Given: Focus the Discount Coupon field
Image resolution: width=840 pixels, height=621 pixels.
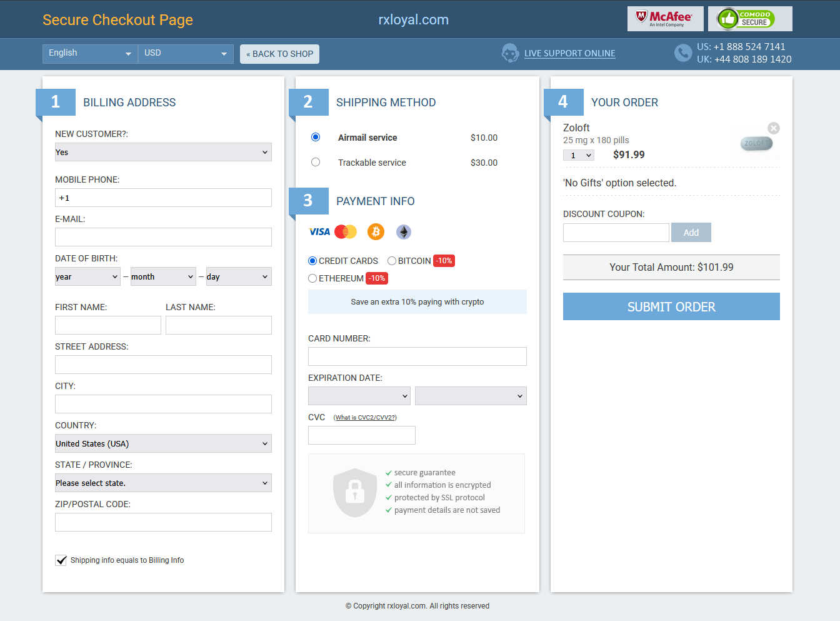Looking at the screenshot, I should [x=616, y=233].
